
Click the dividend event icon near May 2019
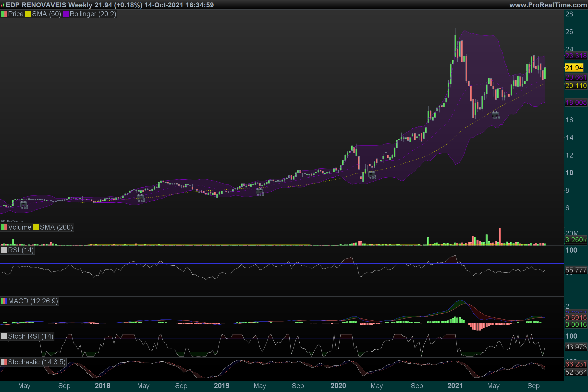click(x=259, y=192)
